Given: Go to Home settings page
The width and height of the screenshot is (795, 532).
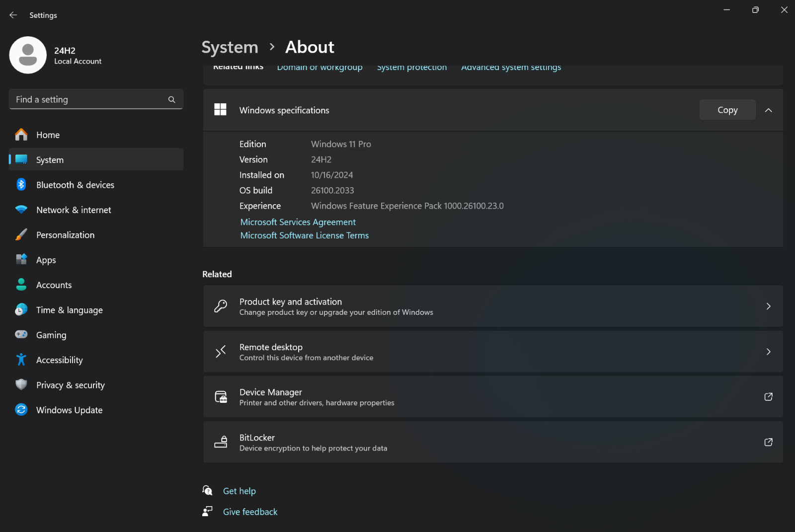Looking at the screenshot, I should pos(96,135).
